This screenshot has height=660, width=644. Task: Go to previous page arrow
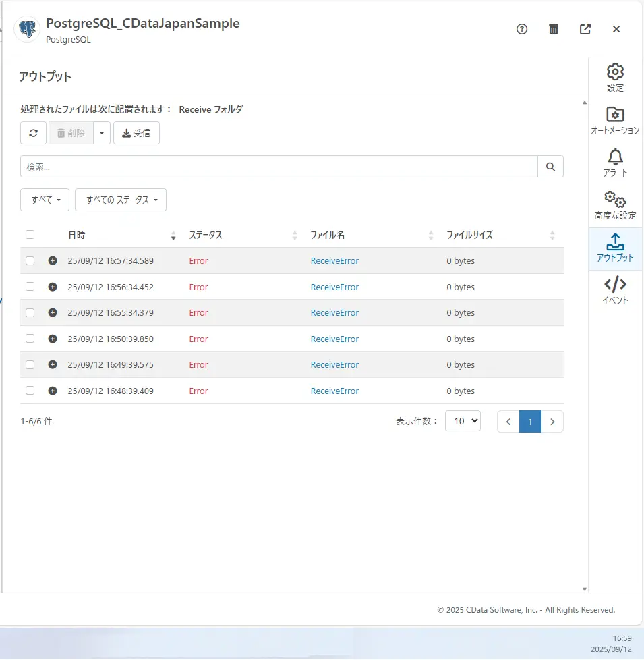tap(508, 421)
